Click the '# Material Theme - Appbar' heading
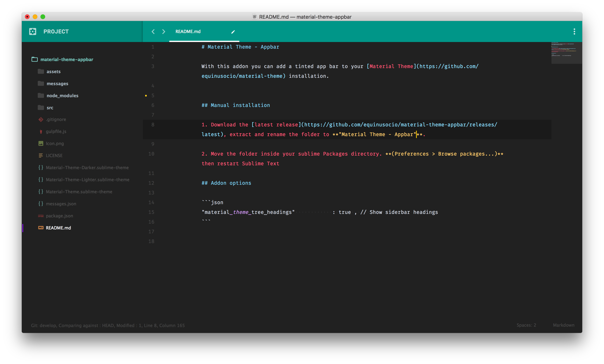This screenshot has height=364, width=604. tap(240, 47)
